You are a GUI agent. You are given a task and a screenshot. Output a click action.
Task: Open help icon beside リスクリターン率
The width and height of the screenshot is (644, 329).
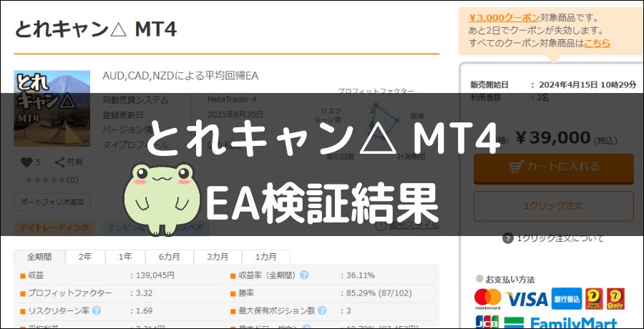(x=97, y=310)
